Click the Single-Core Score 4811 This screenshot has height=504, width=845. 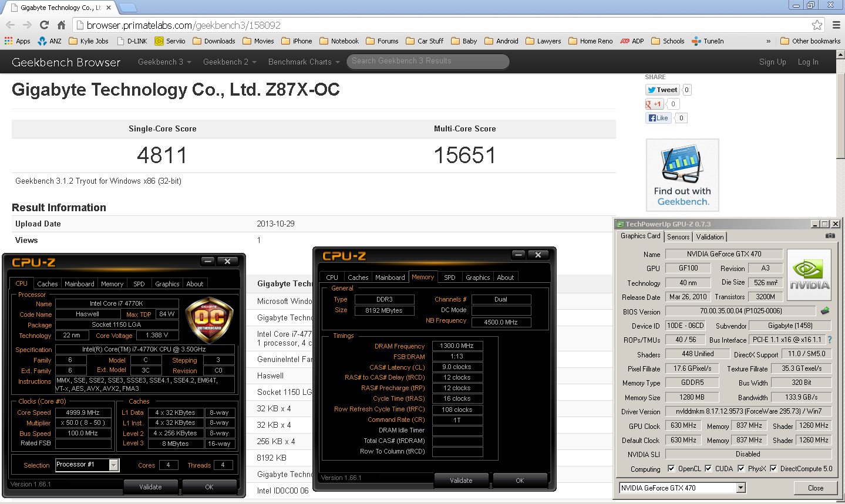[x=162, y=155]
